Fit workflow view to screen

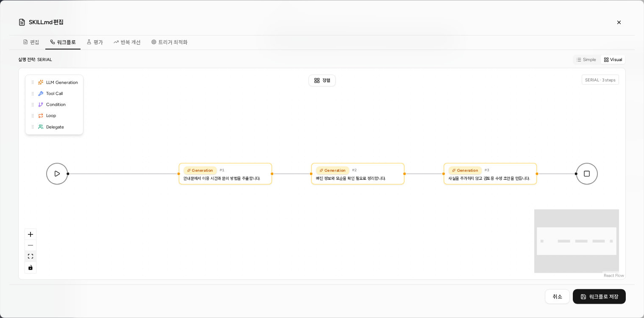(x=31, y=257)
